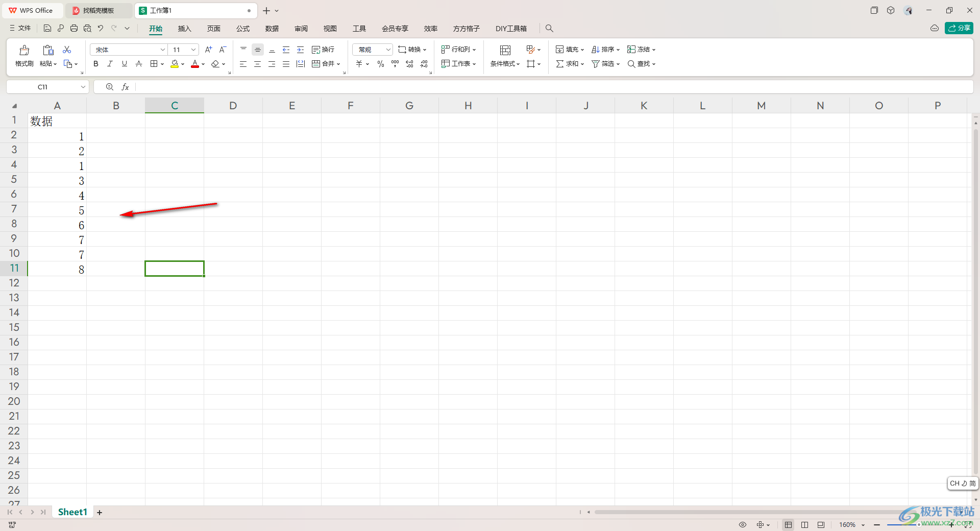980x531 pixels.
Task: Apply strikethrough formatting icon
Action: click(139, 64)
